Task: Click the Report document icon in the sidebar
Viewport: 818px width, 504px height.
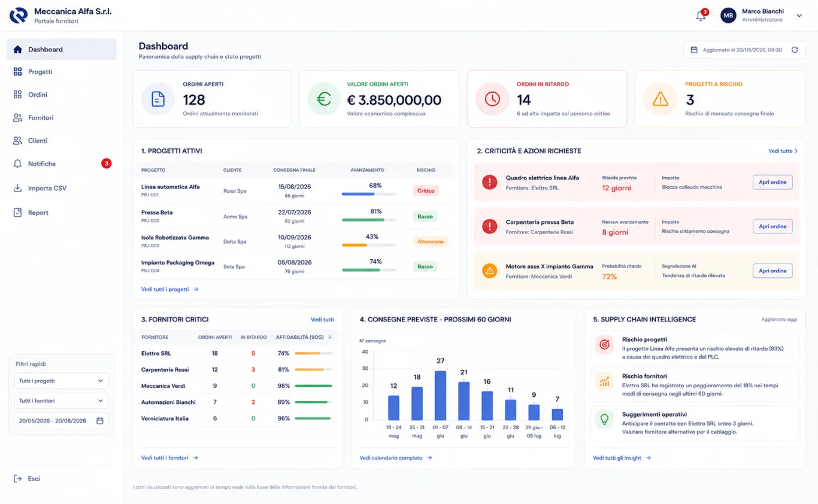Action: click(17, 212)
